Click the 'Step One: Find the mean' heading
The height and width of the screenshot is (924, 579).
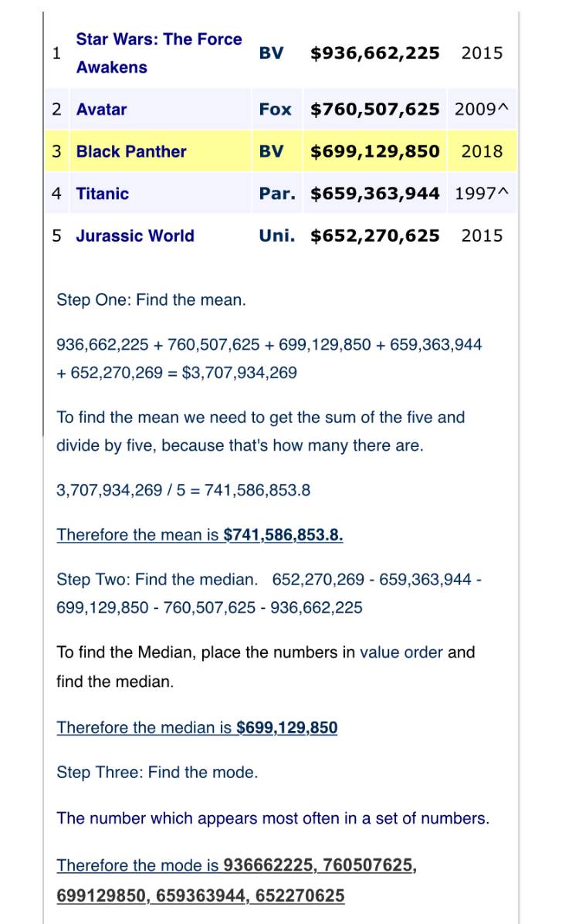click(x=151, y=300)
